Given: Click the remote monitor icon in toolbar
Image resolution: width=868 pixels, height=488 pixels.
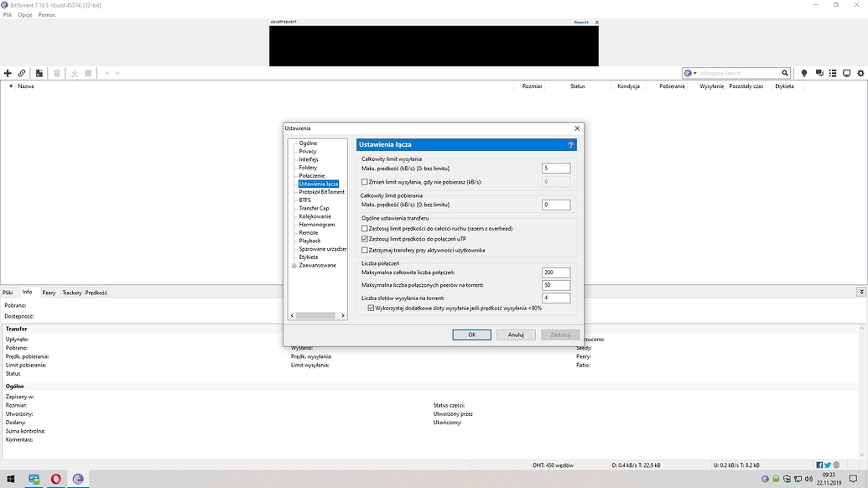Looking at the screenshot, I should pos(846,74).
